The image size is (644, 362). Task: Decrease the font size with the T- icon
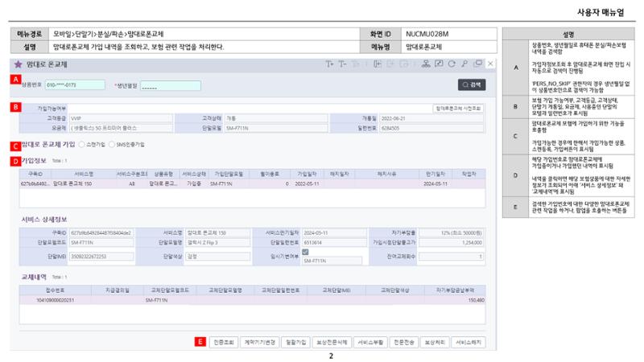tap(342, 64)
